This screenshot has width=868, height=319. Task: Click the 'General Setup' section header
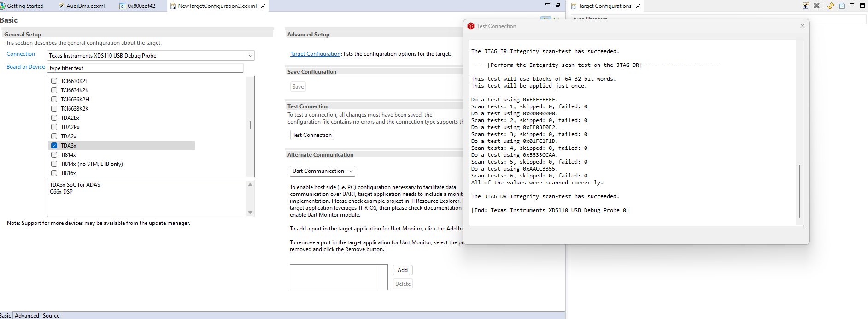23,35
